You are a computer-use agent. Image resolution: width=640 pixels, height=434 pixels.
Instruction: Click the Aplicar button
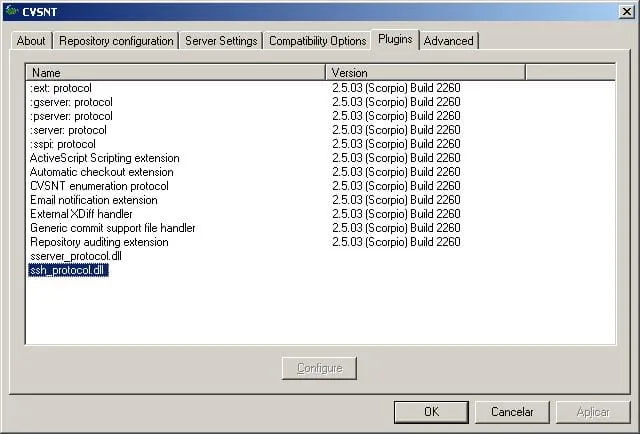click(x=593, y=412)
